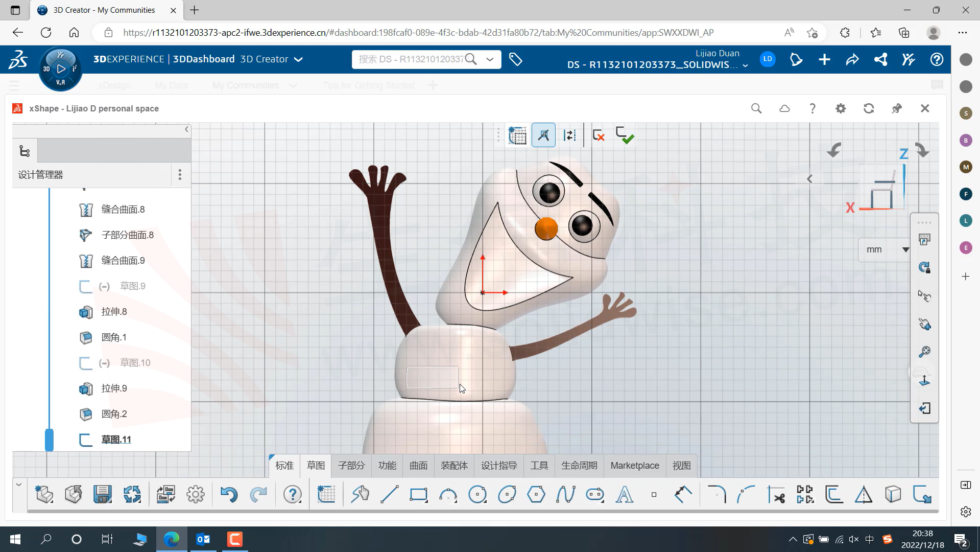Select 缝合曲面.9 in tree

123,261
